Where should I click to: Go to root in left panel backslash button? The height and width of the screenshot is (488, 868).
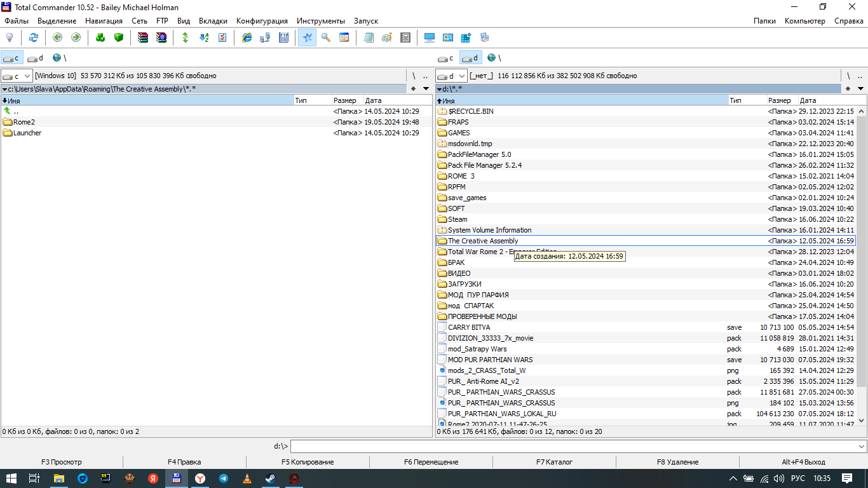coord(414,76)
